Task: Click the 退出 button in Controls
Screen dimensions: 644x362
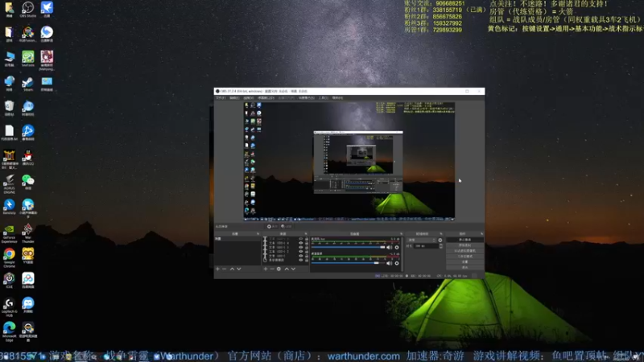Action: pyautogui.click(x=465, y=268)
